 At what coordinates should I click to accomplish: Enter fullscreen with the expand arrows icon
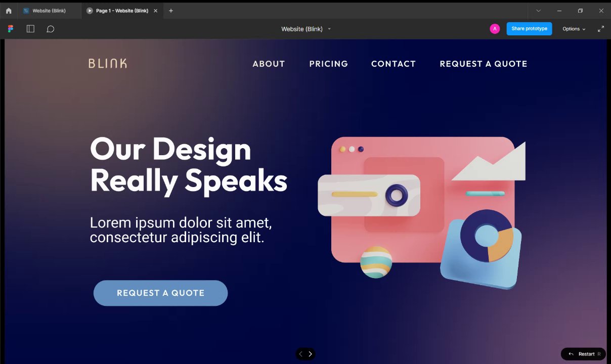(601, 29)
